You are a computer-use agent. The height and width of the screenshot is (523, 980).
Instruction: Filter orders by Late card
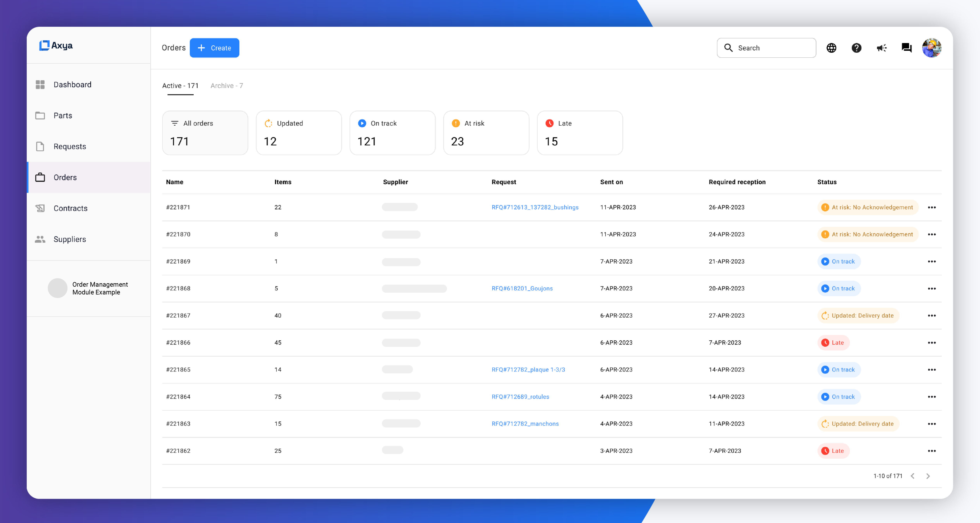pos(579,133)
